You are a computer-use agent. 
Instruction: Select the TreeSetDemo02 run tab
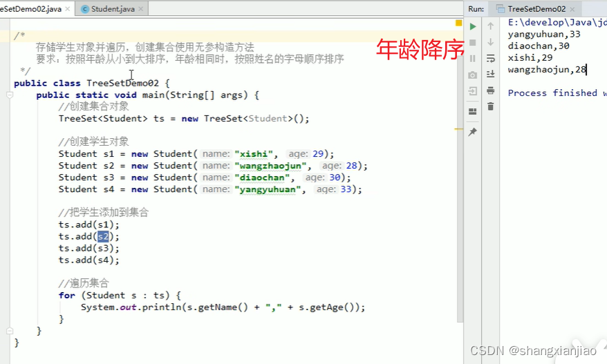coord(536,9)
